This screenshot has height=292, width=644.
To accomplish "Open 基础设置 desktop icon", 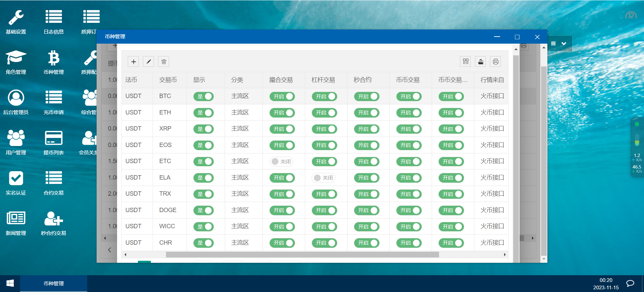I will pos(16,22).
